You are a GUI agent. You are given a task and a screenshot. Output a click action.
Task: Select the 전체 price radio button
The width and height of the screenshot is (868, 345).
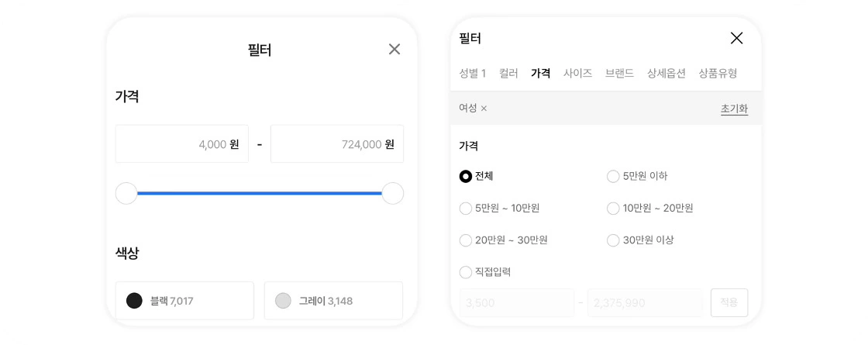[x=466, y=177]
